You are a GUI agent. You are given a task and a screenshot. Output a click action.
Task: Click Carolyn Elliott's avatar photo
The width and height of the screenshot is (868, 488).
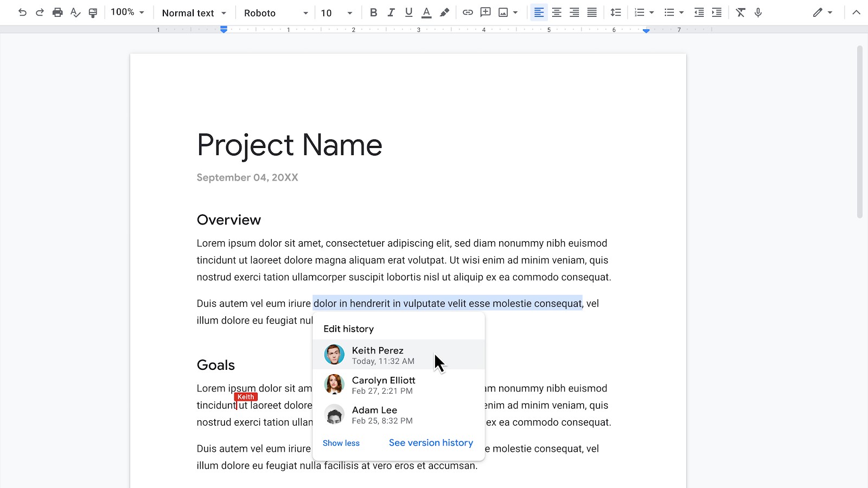[x=334, y=384]
